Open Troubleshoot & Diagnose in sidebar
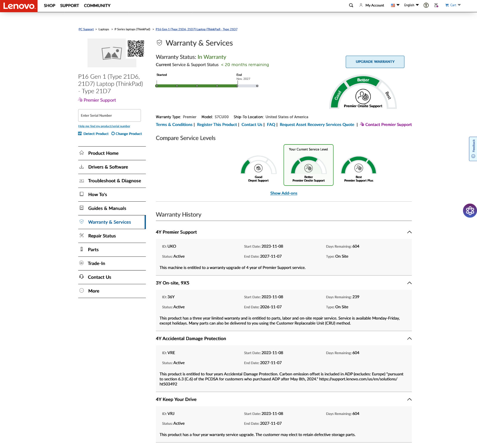The width and height of the screenshot is (477, 448). pos(112,181)
